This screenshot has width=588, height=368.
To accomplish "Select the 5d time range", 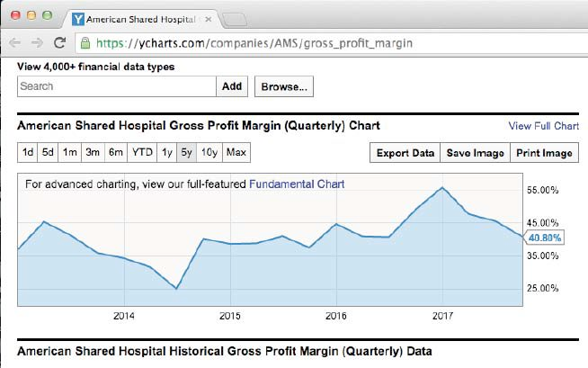I will point(48,152).
